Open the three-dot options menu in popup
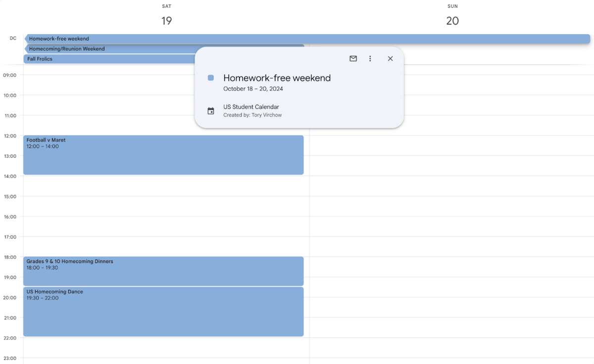This screenshot has height=364, width=594. (370, 58)
